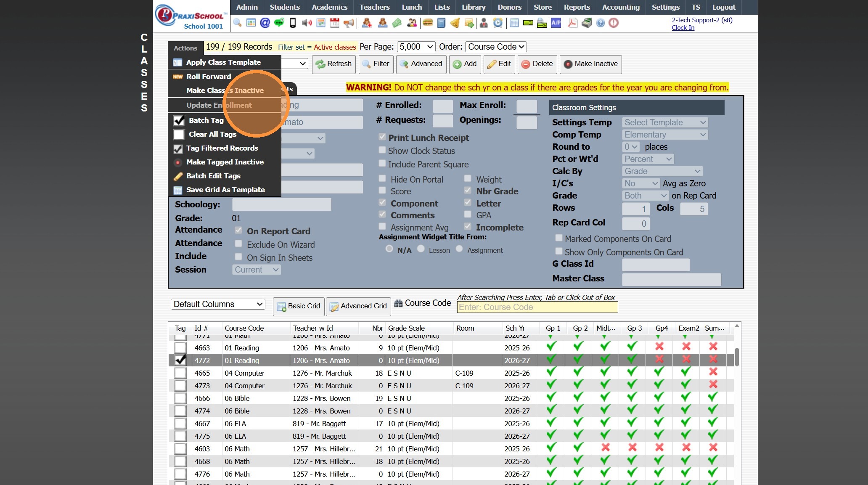Click the A/P accounts payable icon
Image resolution: width=868 pixels, height=485 pixels.
pyautogui.click(x=556, y=23)
